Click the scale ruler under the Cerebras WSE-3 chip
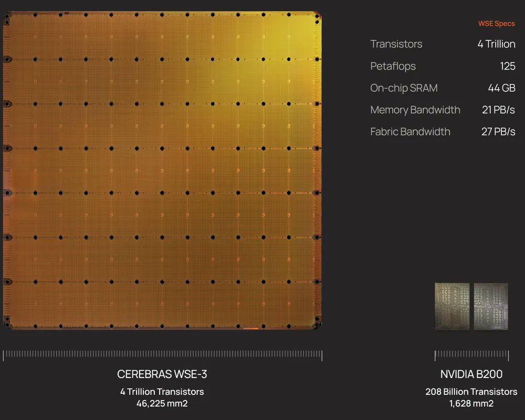 pyautogui.click(x=162, y=355)
